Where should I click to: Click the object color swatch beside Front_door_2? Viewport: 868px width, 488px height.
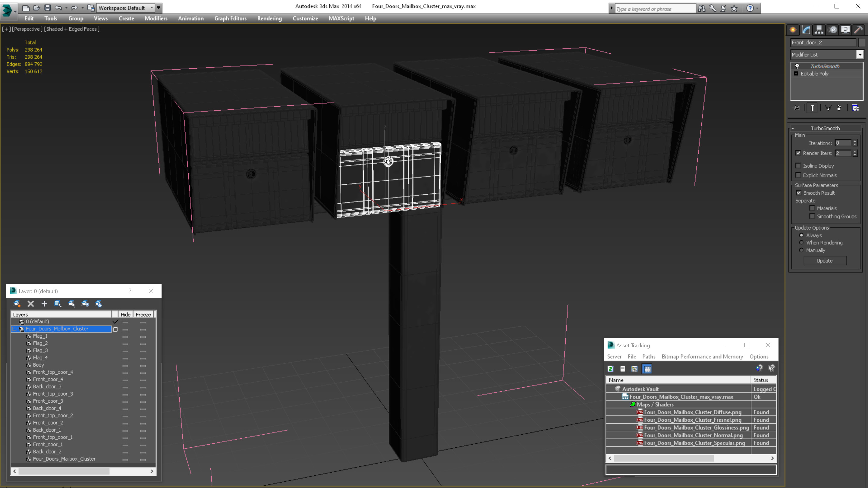(x=862, y=42)
